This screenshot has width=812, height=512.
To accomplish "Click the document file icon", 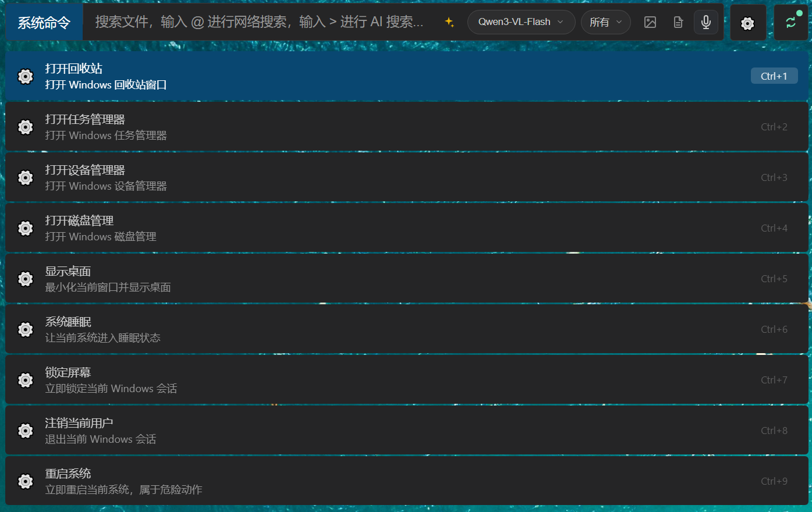I will coord(678,22).
